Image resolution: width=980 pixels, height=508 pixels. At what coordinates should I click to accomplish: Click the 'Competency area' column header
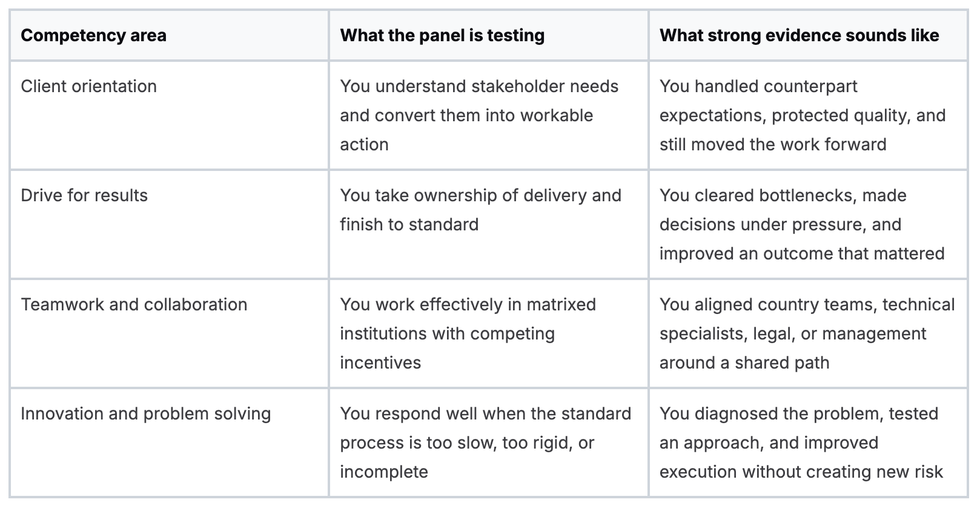click(93, 35)
